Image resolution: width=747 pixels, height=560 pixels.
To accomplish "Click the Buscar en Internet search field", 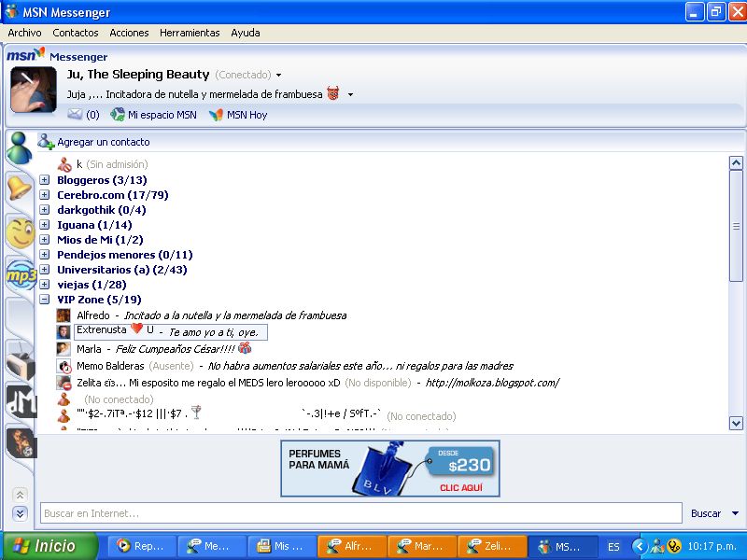I will 361,513.
